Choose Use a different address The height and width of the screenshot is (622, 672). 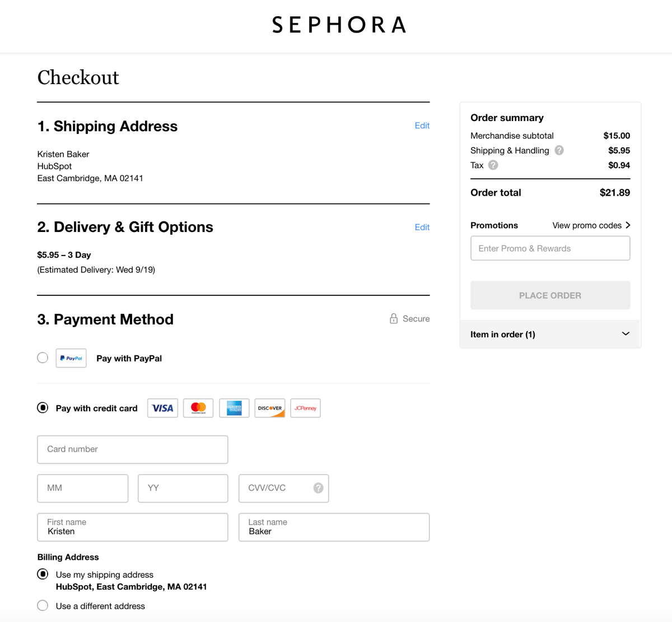click(43, 605)
